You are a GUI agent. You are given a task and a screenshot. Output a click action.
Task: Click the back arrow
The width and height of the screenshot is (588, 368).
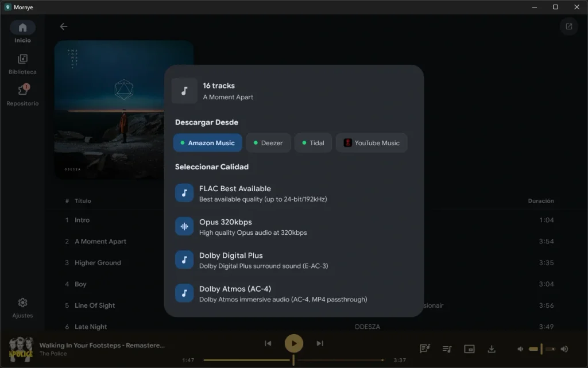(64, 26)
